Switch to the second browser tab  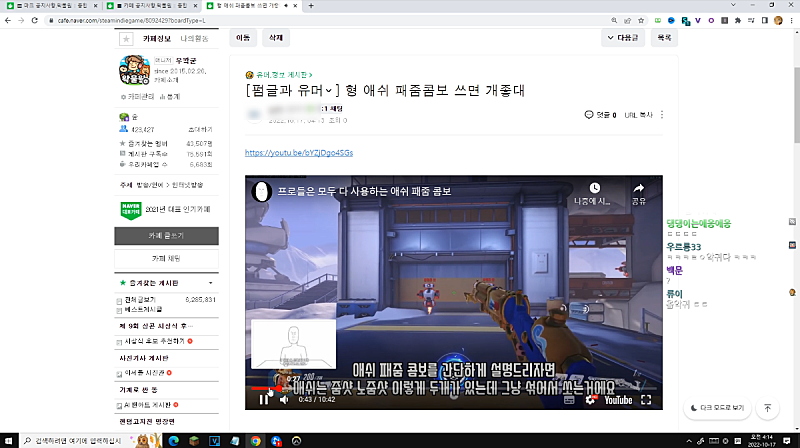click(x=152, y=6)
